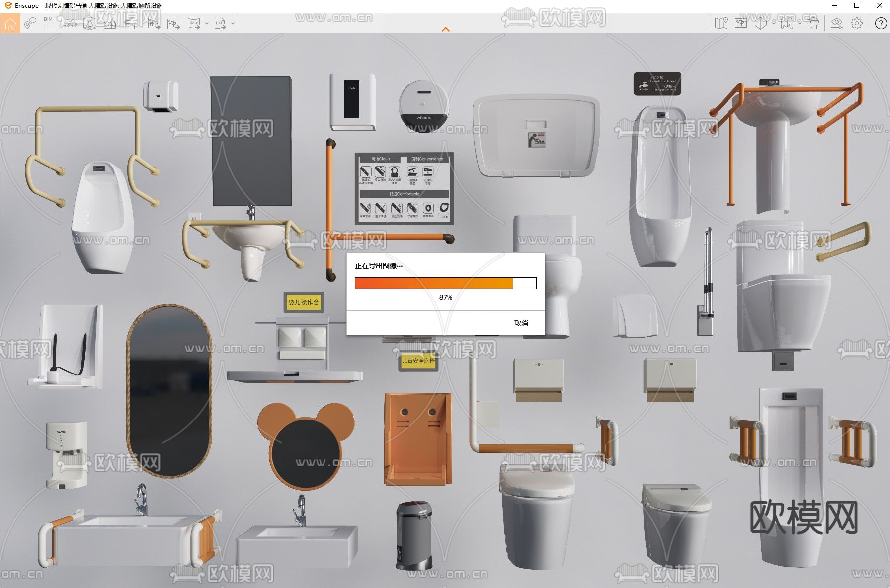Start batch rendering of views
Image resolution: width=890 pixels, height=588 pixels.
174,23
